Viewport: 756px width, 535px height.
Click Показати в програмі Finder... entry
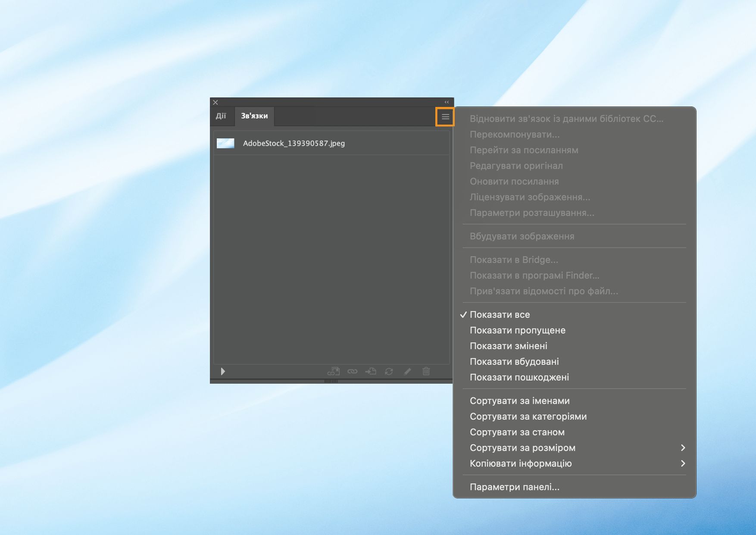tap(575, 275)
